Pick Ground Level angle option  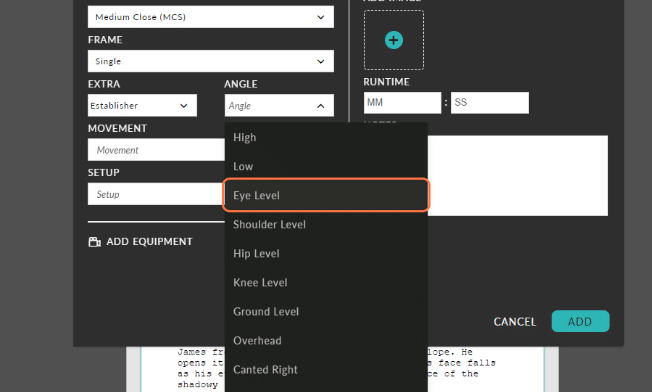point(326,312)
